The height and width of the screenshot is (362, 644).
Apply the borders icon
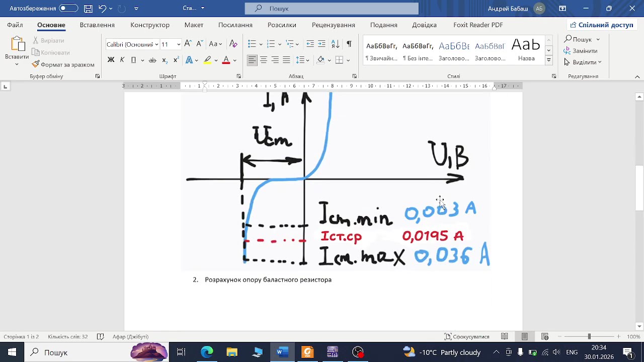(339, 60)
